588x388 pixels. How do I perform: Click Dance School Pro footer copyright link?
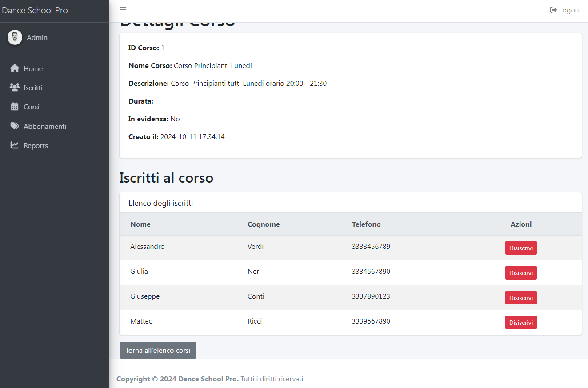click(208, 379)
